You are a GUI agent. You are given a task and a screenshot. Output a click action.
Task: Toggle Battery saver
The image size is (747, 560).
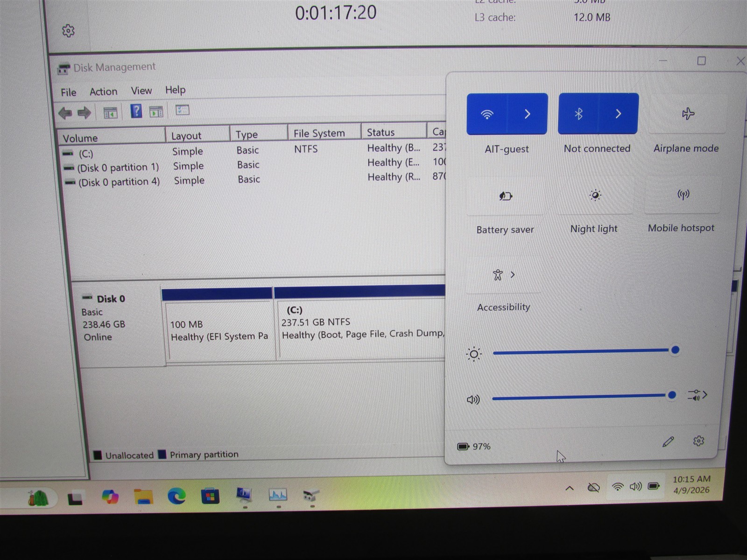506,196
